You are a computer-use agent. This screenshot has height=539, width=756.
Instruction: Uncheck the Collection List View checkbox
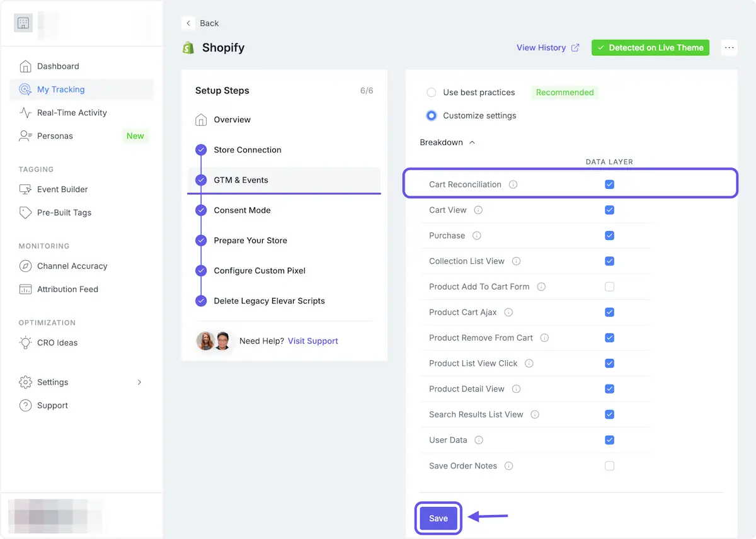pos(609,261)
